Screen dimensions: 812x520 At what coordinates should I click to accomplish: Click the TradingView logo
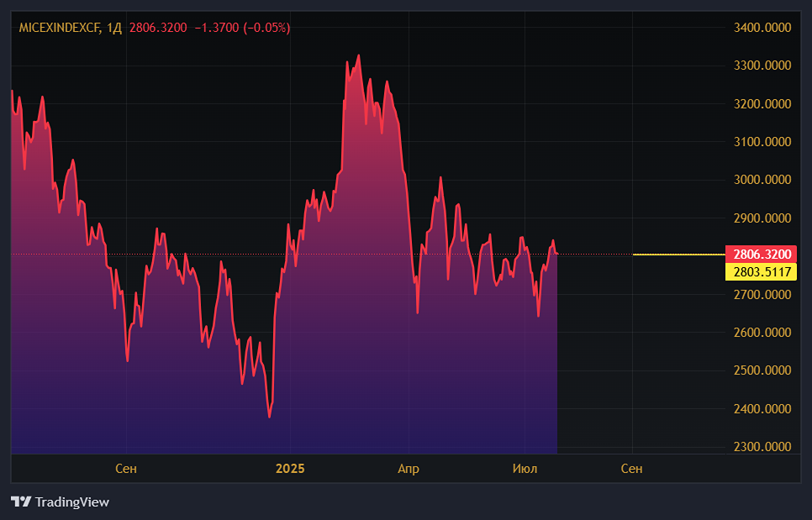point(21,502)
